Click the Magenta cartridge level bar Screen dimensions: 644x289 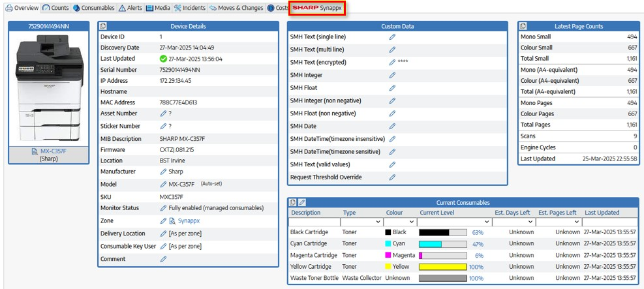click(x=443, y=255)
